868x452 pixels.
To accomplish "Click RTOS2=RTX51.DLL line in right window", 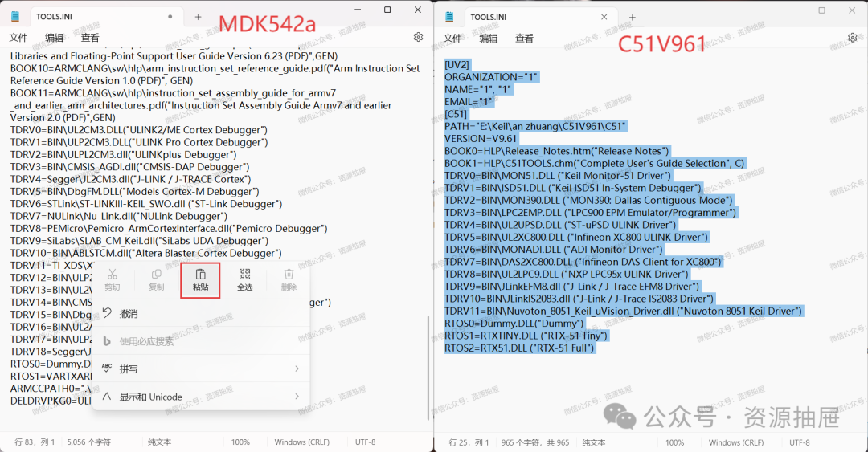I will (x=519, y=348).
